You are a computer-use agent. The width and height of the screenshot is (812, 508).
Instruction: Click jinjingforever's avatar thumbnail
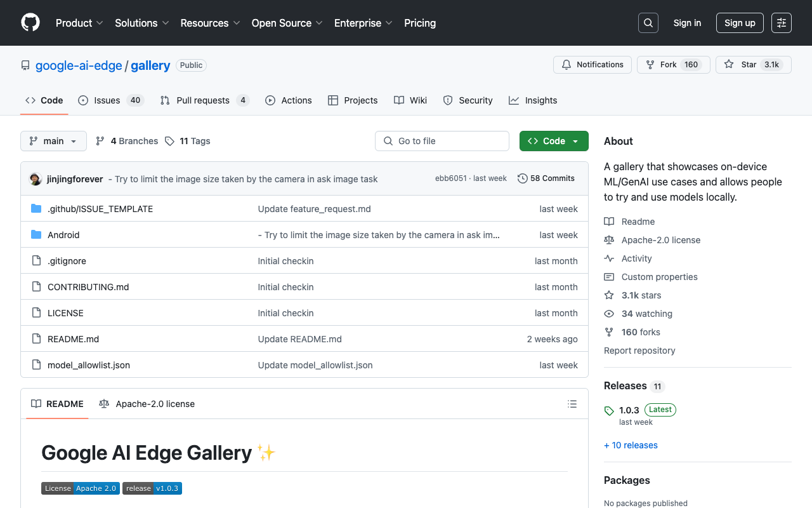click(36, 179)
